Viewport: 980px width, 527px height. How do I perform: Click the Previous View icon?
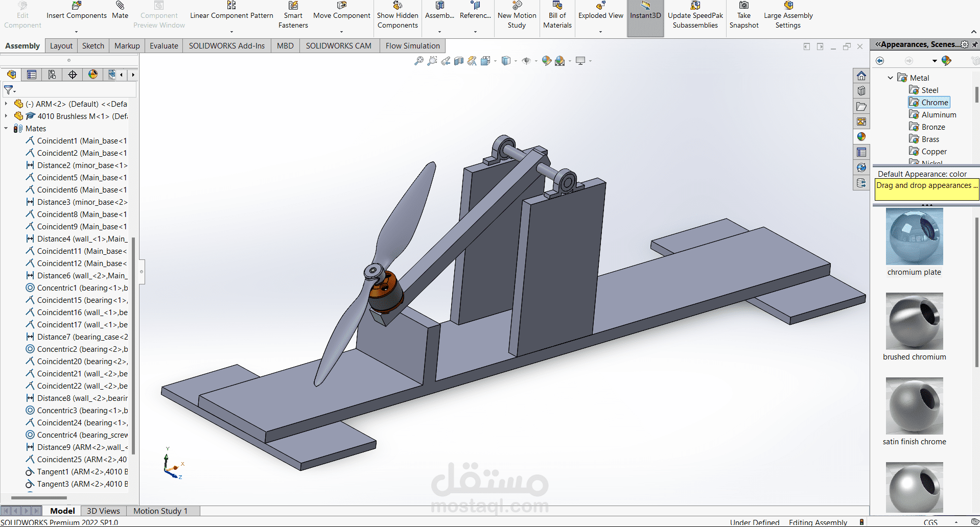point(446,61)
